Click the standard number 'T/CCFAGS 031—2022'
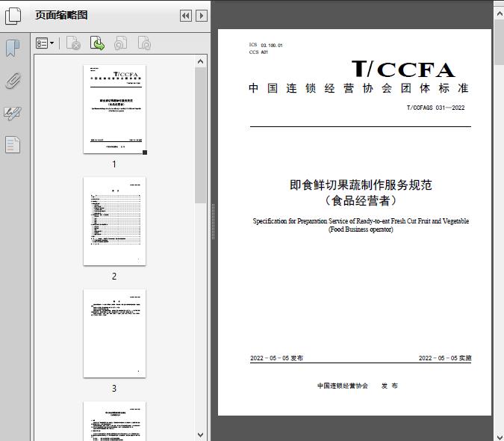 click(435, 108)
